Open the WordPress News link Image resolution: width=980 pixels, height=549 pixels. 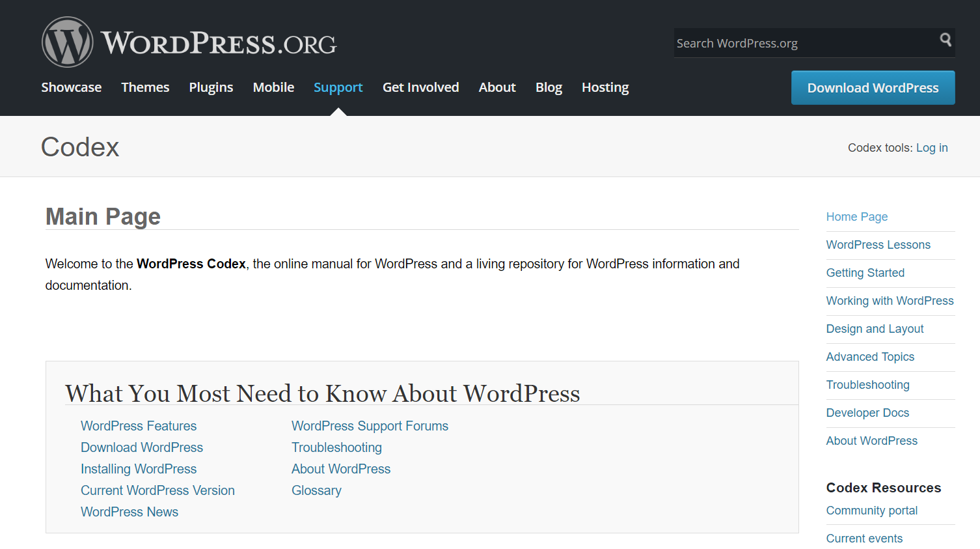[129, 512]
